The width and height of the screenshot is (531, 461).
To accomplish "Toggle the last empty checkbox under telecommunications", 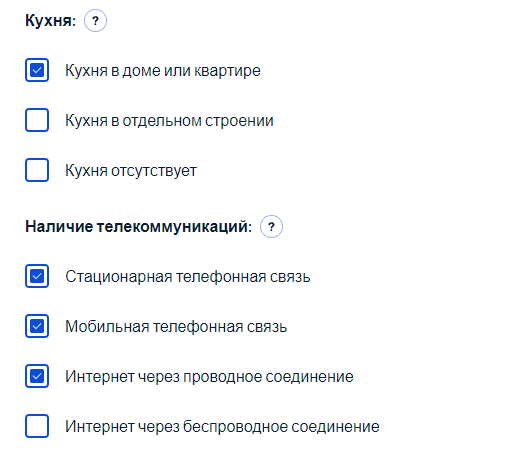I will coord(37,426).
